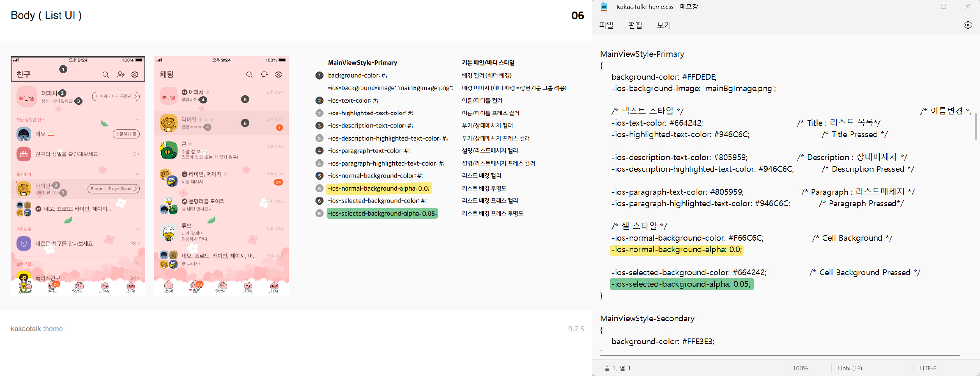Screen dimensions: 980x376
Task: Click the 선물하기 gift button for 네오
Action: 126,134
